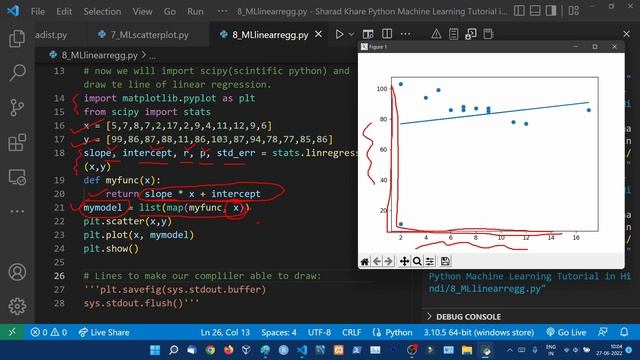Go back to the previous plot view
The width and height of the screenshot is (640, 360).
(x=377, y=261)
